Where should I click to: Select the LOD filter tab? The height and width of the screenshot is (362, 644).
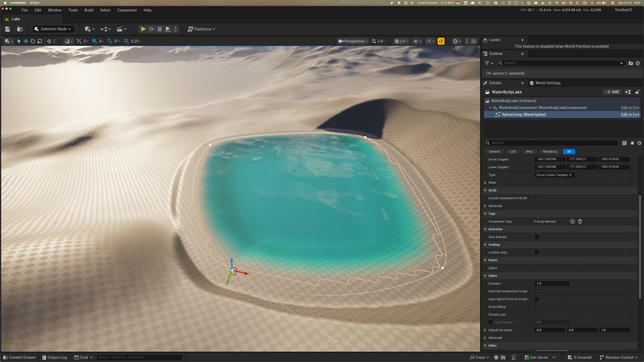coord(513,152)
